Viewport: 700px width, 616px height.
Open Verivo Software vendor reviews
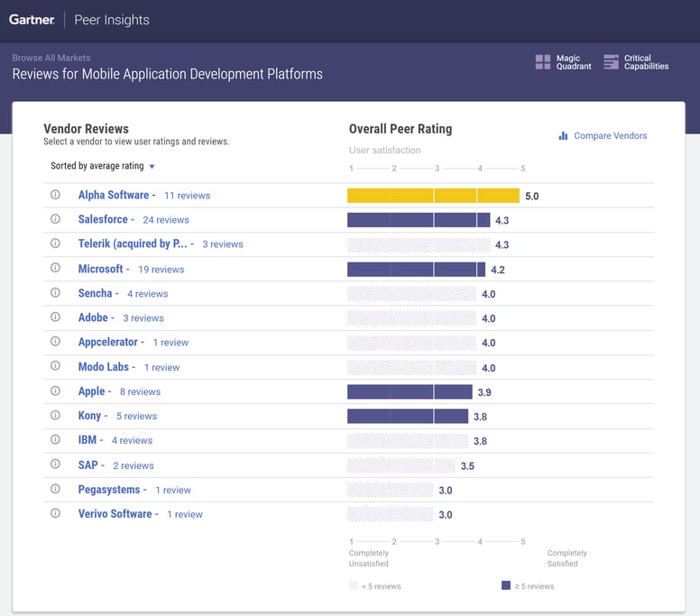pyautogui.click(x=115, y=514)
